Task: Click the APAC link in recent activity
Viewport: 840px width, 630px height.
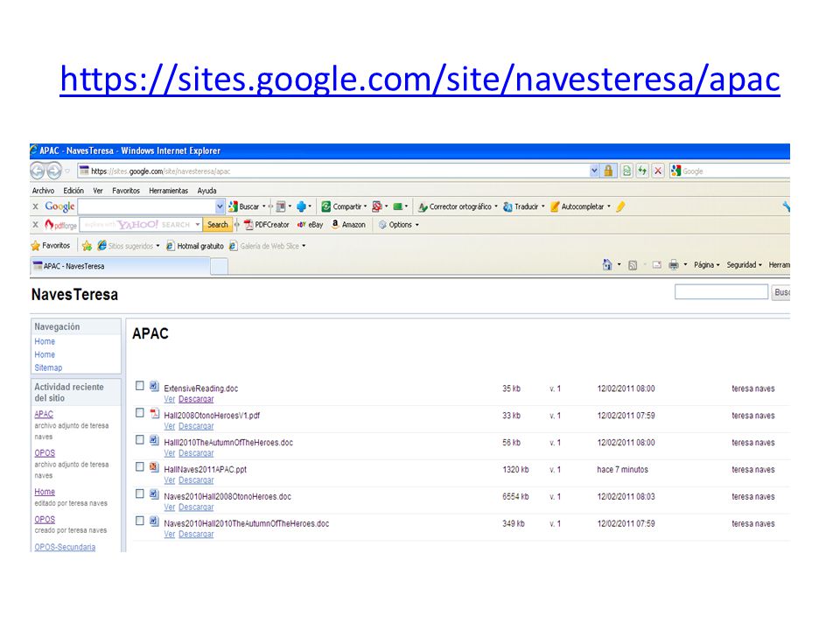Action: 44,414
